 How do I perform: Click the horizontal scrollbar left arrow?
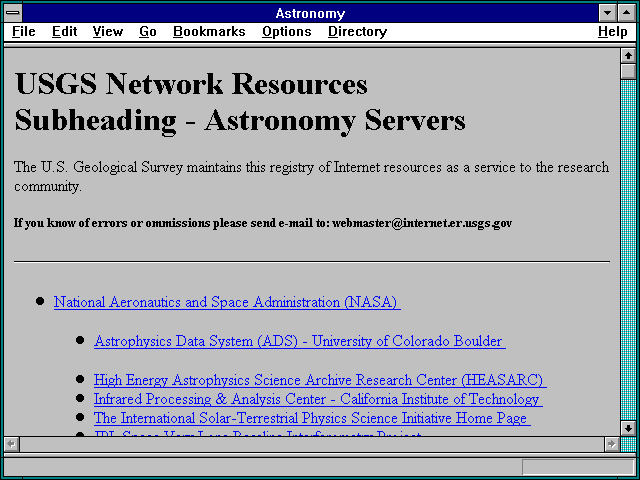click(x=11, y=444)
